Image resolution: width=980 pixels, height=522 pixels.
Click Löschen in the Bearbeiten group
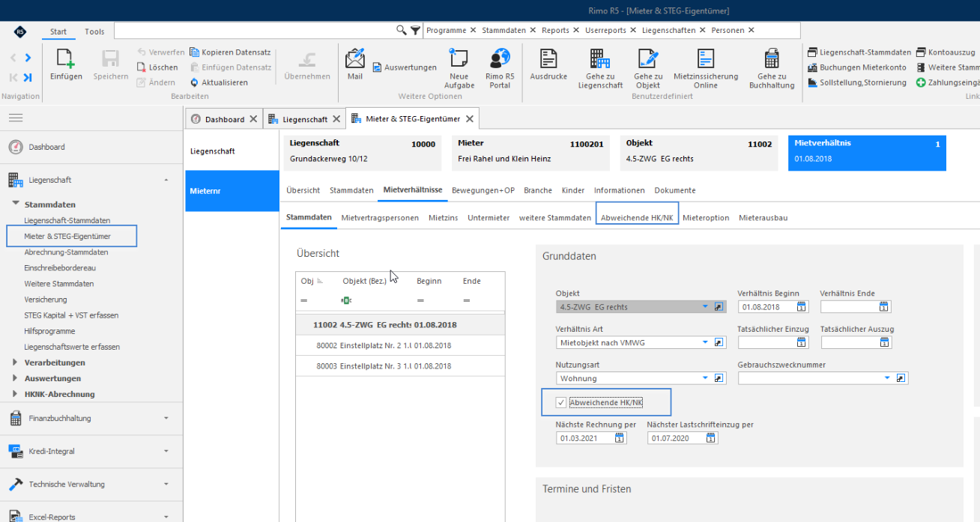(157, 67)
